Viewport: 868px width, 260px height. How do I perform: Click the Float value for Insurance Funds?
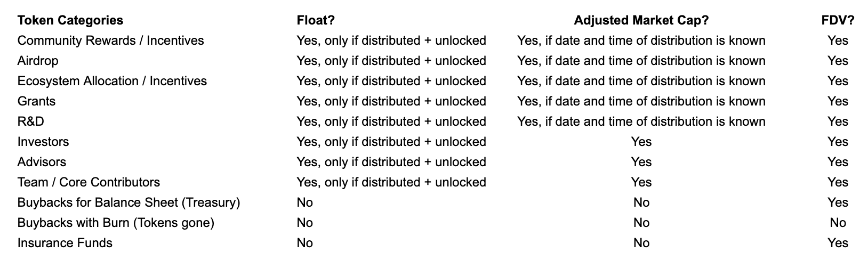tap(304, 243)
